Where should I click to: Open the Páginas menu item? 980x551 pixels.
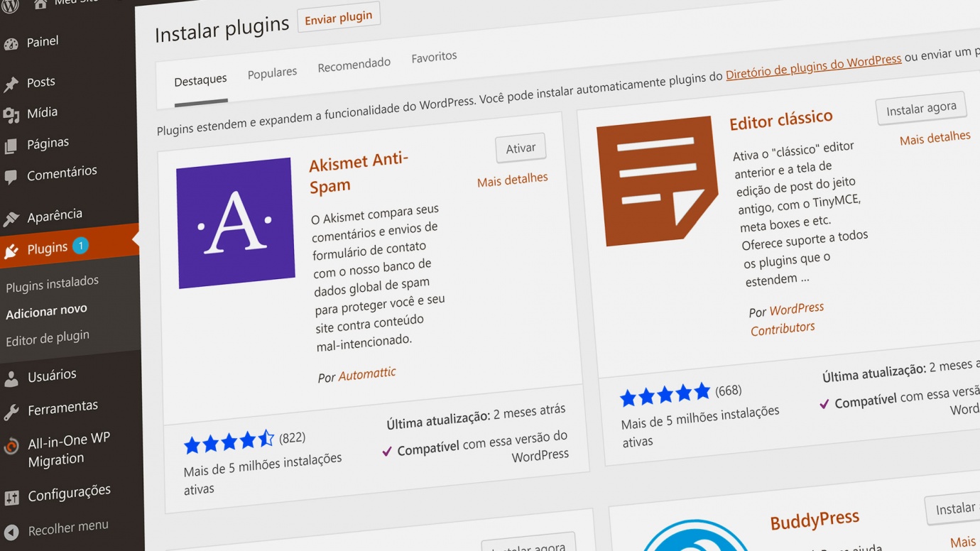pyautogui.click(x=48, y=143)
